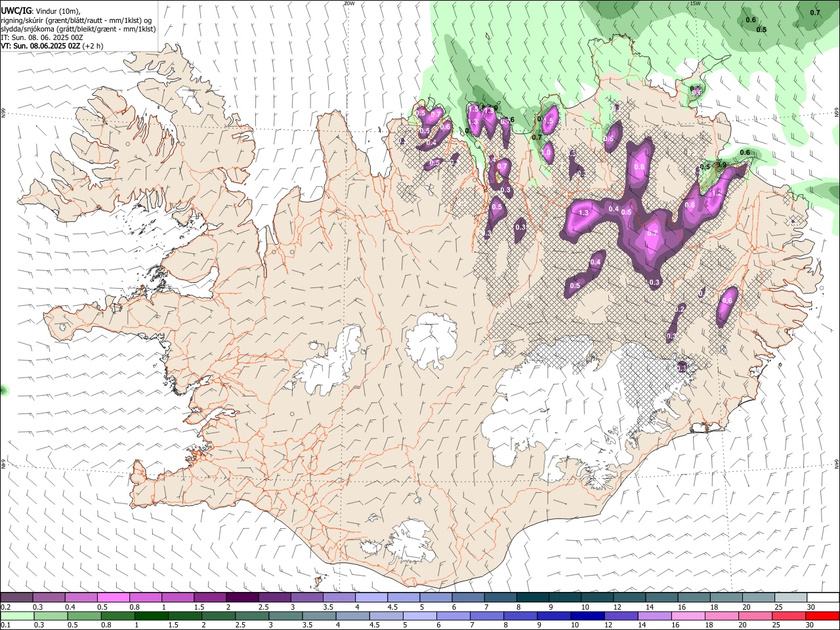Click the '30' label in the top legend row
This screenshot has width=840, height=630.
coord(811,607)
